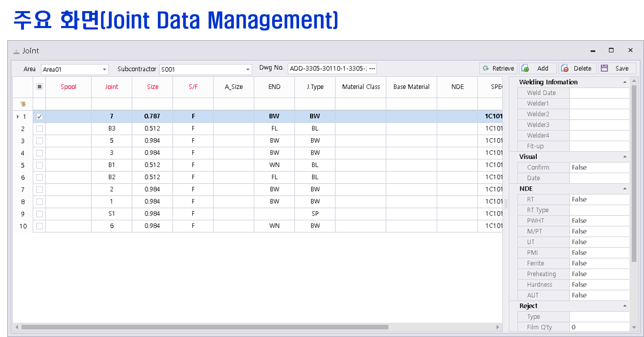Click the row 1 indicator arrow
Viewport: 644px width, 337px height.
(x=18, y=116)
